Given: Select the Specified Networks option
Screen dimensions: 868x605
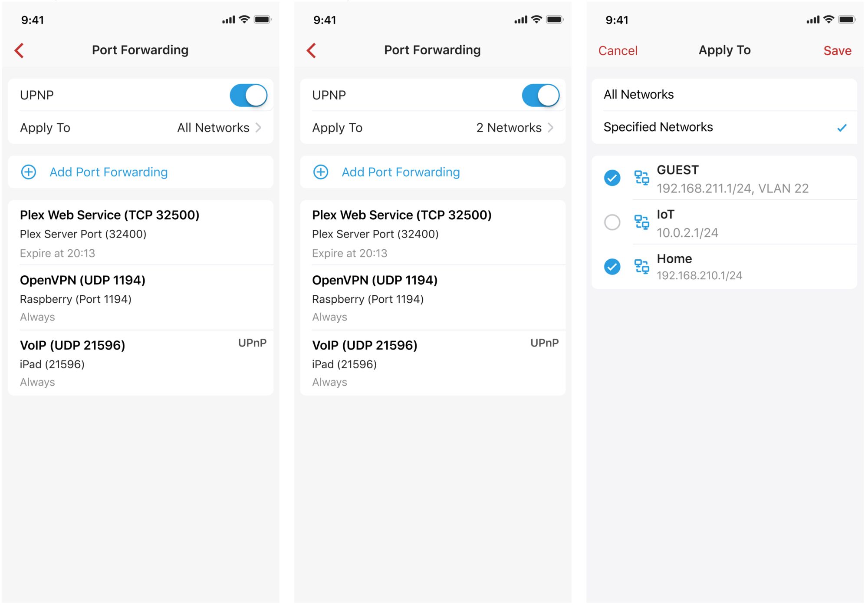Looking at the screenshot, I should point(724,127).
